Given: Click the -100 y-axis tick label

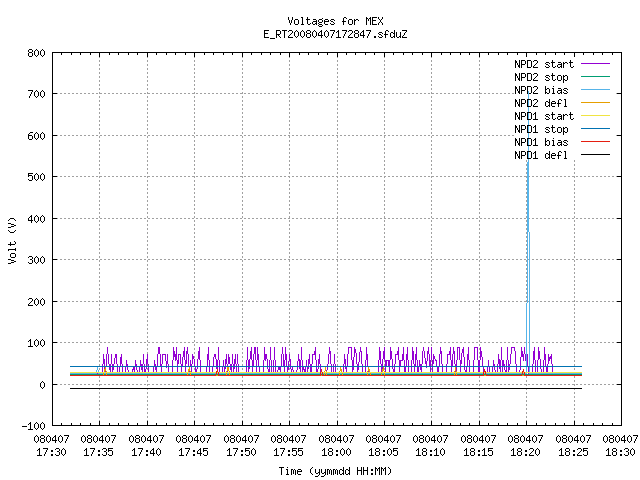Looking at the screenshot, I should pyautogui.click(x=33, y=426).
